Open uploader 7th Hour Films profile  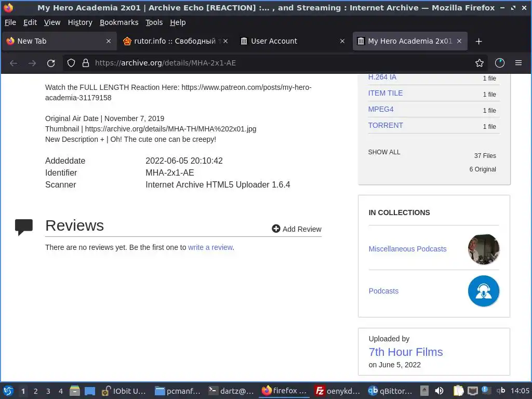405,352
